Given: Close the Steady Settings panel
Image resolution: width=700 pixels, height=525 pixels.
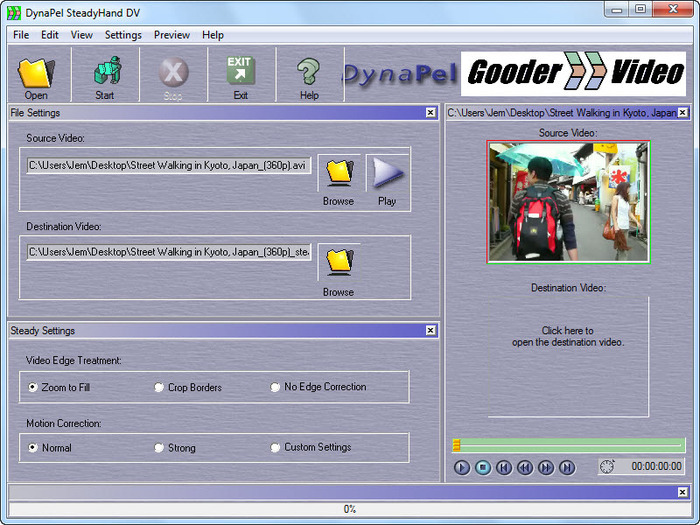Looking at the screenshot, I should [430, 330].
